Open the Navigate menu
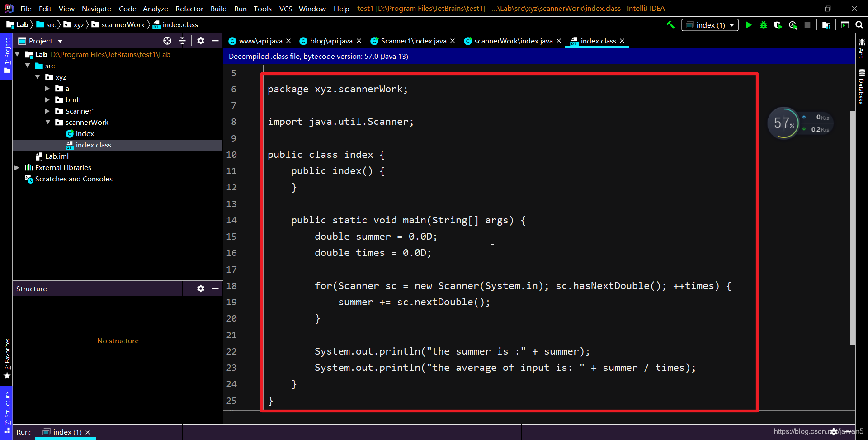The image size is (868, 440). click(x=96, y=9)
